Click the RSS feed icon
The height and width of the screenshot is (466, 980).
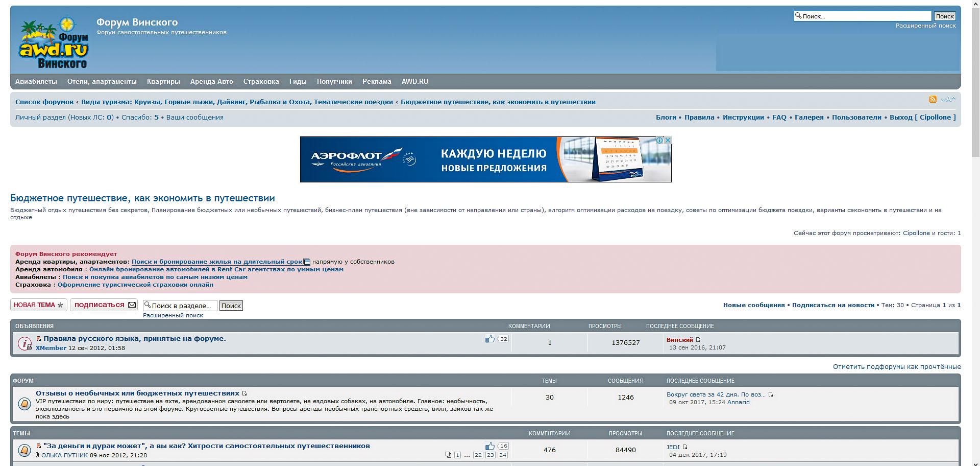point(933,99)
